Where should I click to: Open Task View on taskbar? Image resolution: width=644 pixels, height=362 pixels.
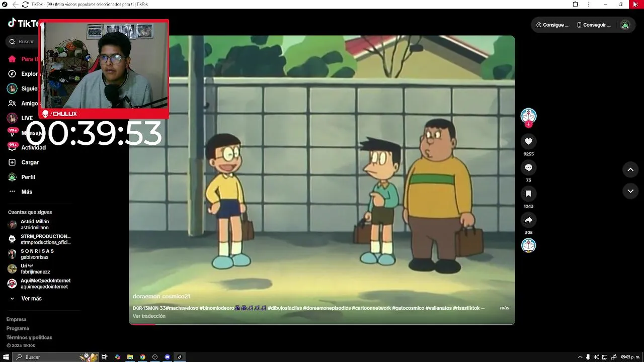pyautogui.click(x=105, y=357)
